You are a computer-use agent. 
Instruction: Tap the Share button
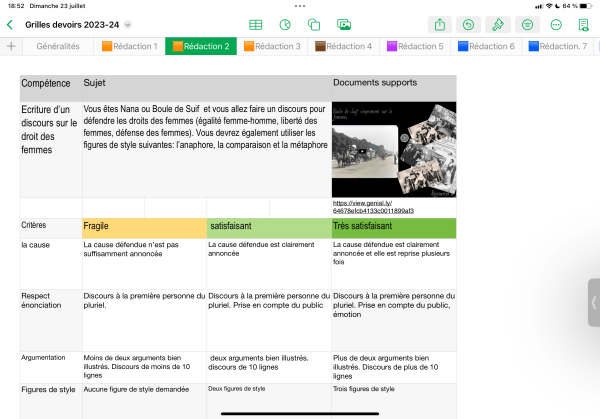(x=440, y=24)
